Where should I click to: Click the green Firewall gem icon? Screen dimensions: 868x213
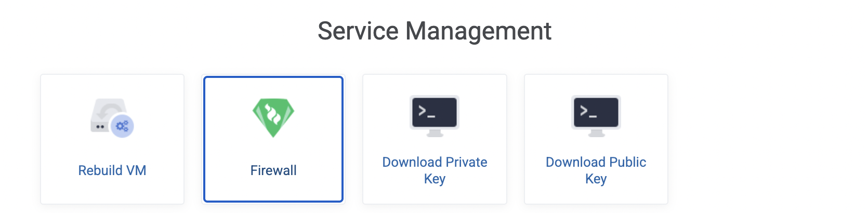coord(273,117)
